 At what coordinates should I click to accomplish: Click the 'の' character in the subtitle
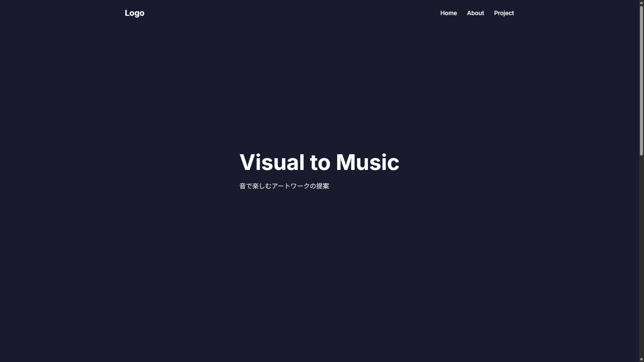tap(313, 186)
